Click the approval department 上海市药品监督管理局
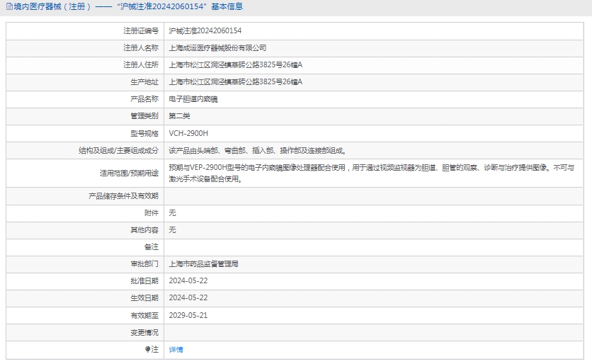592x364 pixels. pyautogui.click(x=203, y=263)
